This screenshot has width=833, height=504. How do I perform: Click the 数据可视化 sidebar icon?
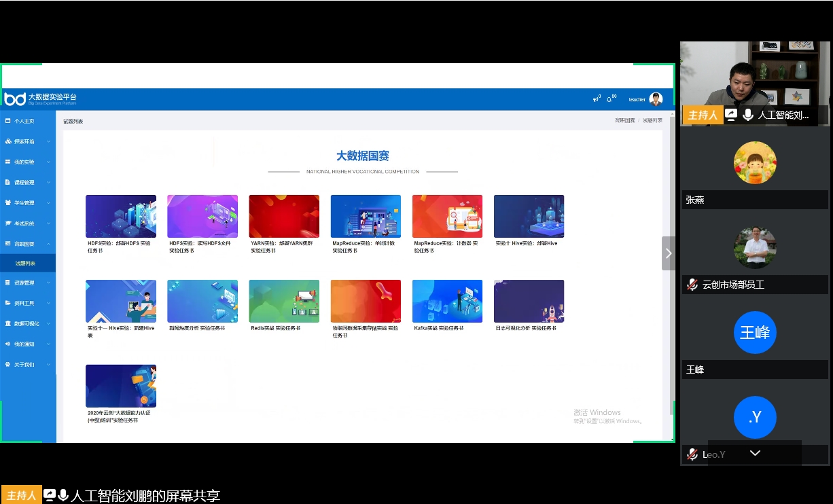point(8,324)
